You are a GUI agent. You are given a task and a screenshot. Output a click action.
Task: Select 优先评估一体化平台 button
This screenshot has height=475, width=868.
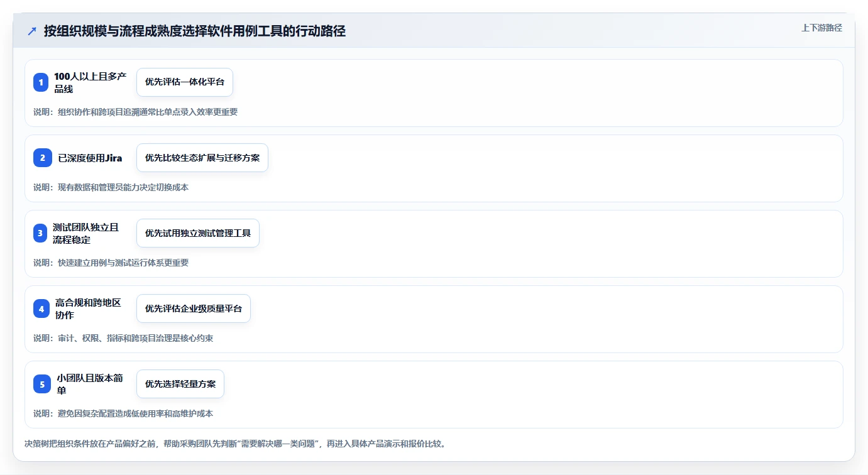click(185, 82)
